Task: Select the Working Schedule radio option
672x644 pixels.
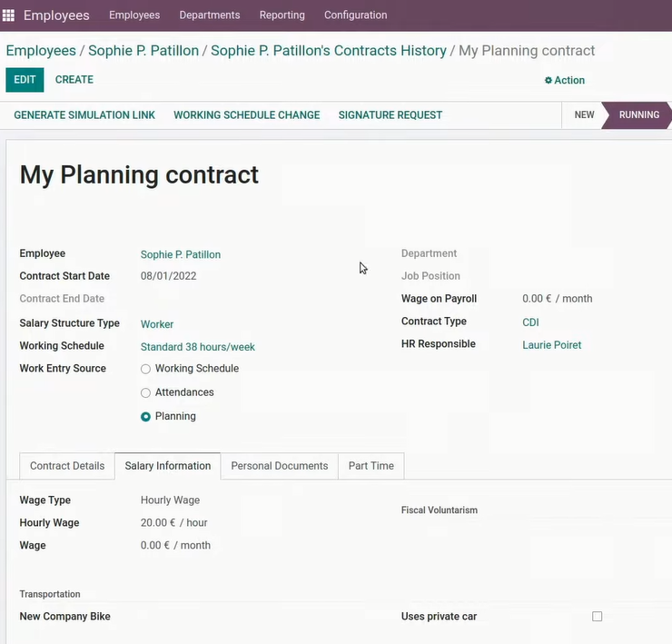Action: coord(145,369)
